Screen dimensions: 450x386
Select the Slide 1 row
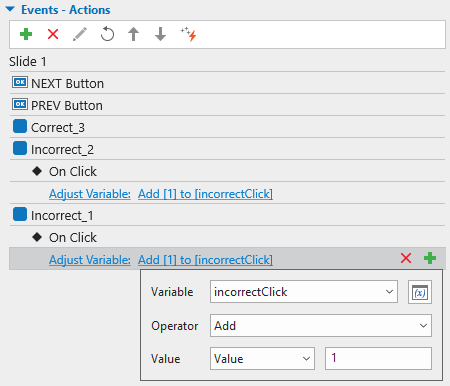pos(227,61)
